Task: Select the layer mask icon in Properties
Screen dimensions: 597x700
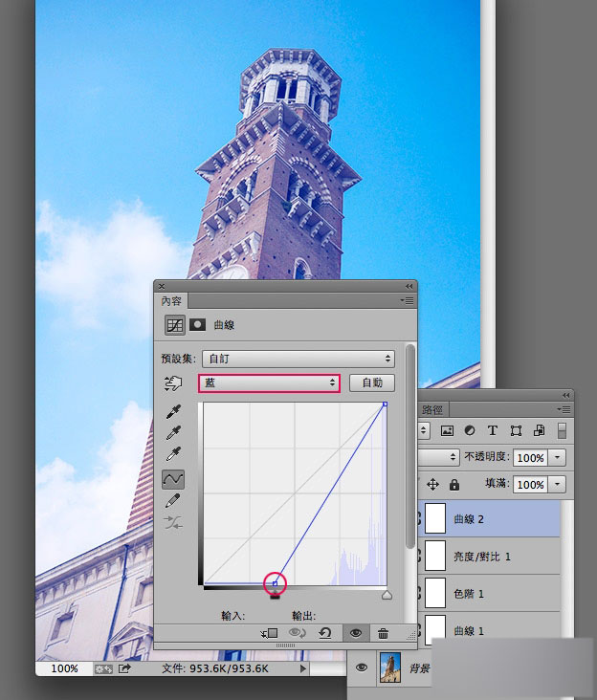Action: [x=197, y=325]
